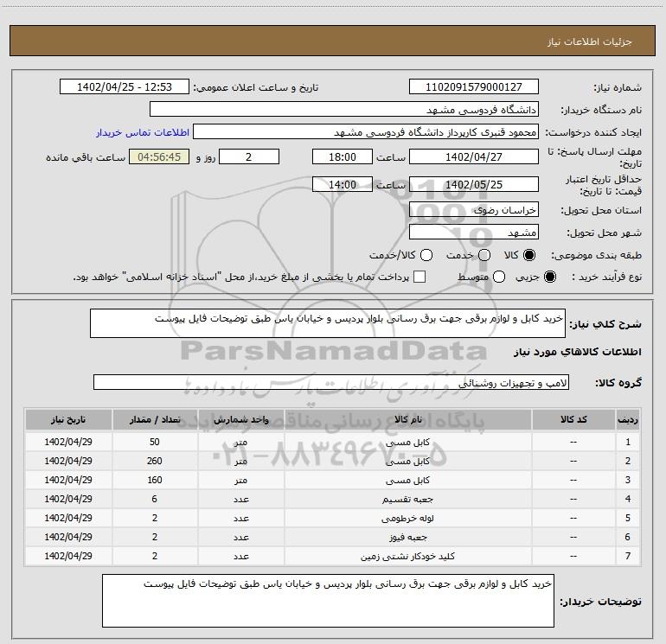Click the need date 1402/04/29 in row 1

tap(68, 442)
